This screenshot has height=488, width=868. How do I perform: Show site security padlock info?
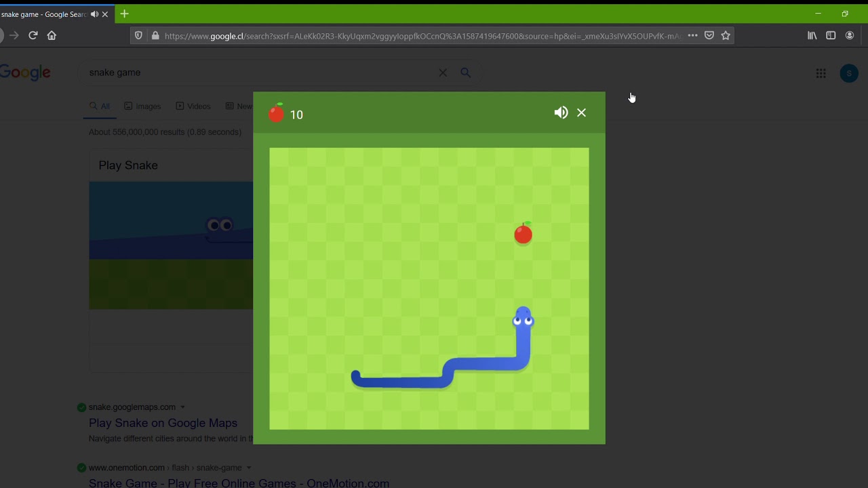155,35
